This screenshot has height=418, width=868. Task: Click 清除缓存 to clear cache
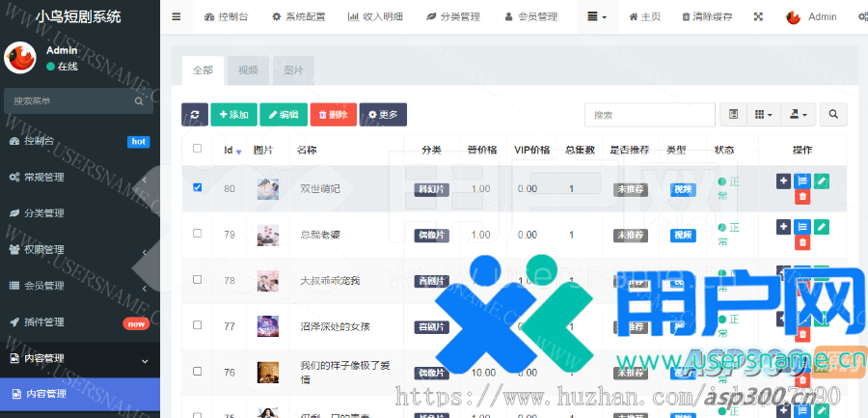click(x=708, y=16)
